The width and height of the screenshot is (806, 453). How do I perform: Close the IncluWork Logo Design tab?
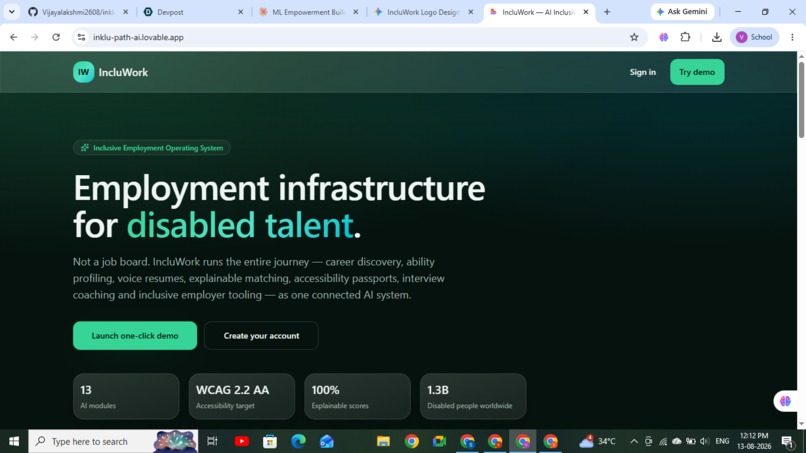tap(471, 12)
